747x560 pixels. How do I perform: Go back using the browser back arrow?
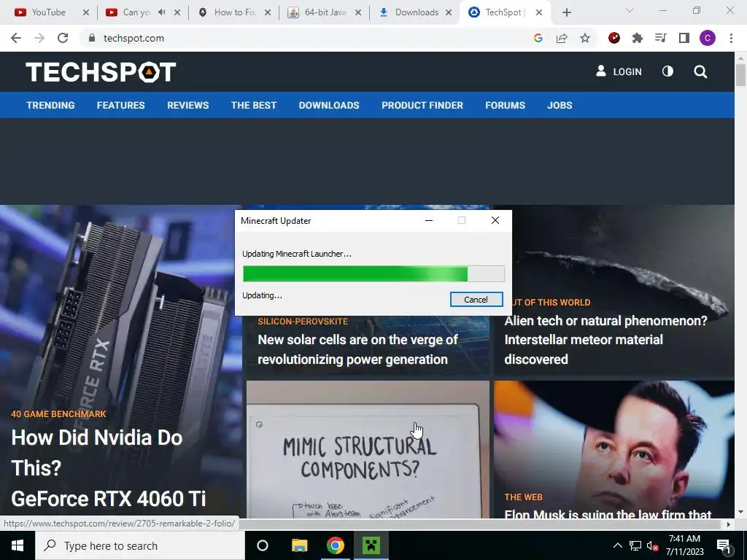point(16,38)
